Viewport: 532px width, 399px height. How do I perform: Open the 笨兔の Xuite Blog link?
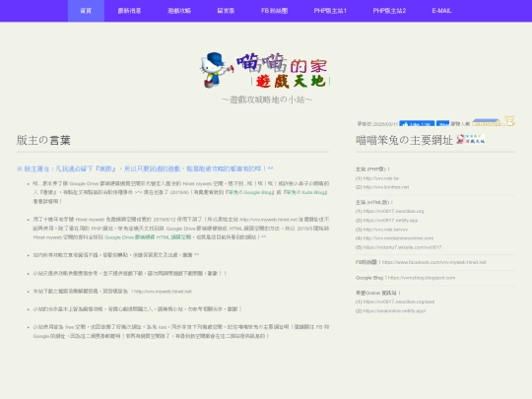pyautogui.click(x=305, y=192)
